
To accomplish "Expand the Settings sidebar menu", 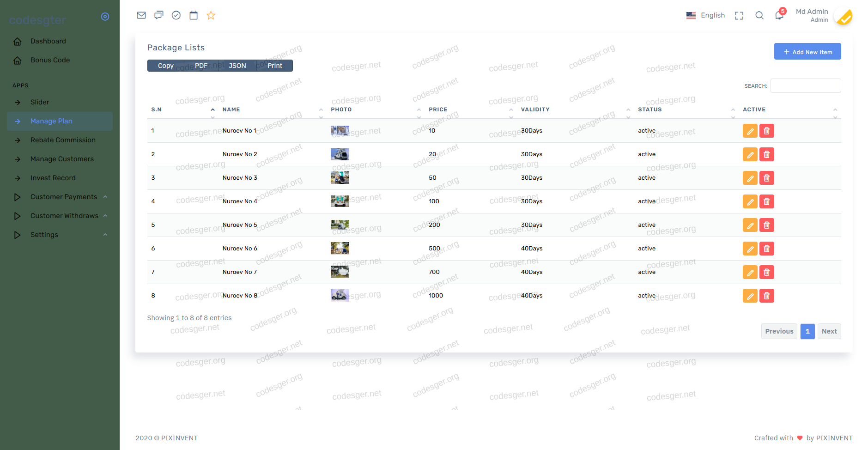I will [x=44, y=235].
